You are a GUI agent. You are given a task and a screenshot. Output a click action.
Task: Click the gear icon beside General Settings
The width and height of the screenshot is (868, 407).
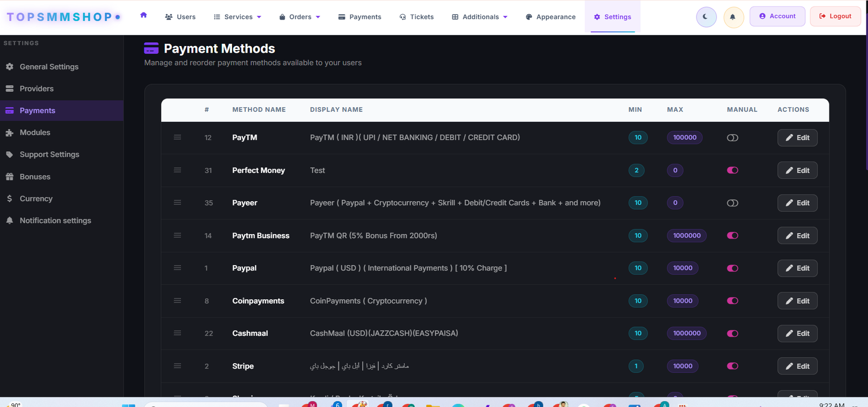[9, 67]
